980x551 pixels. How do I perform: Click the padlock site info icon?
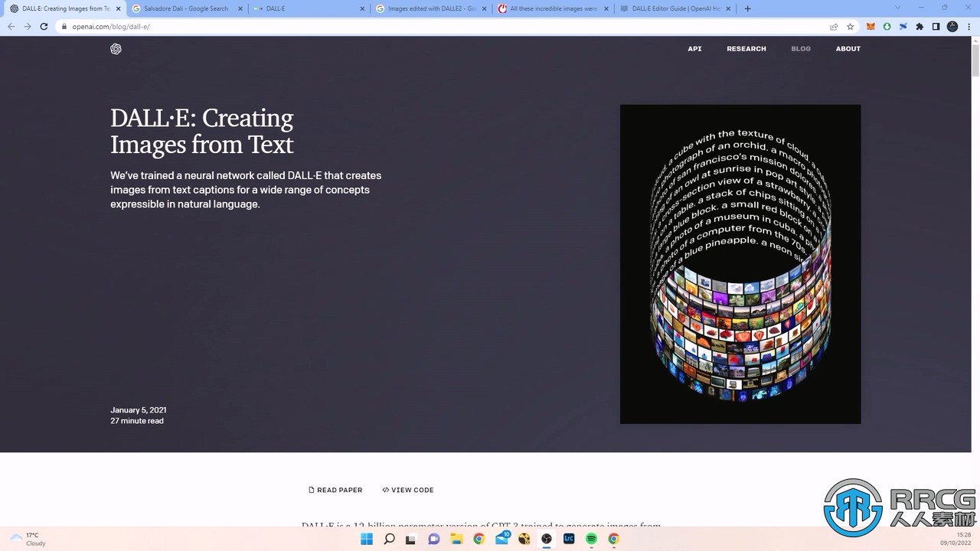tap(64, 26)
